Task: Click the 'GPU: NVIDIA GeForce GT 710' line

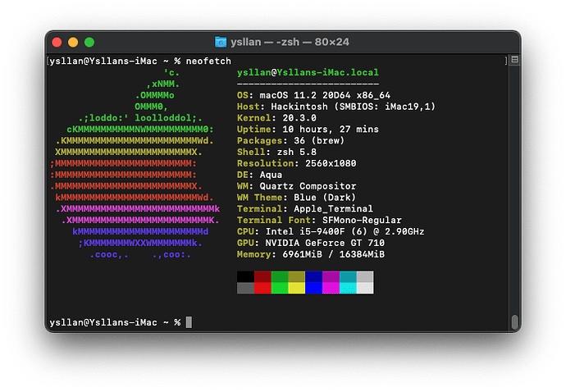Action: 310,243
